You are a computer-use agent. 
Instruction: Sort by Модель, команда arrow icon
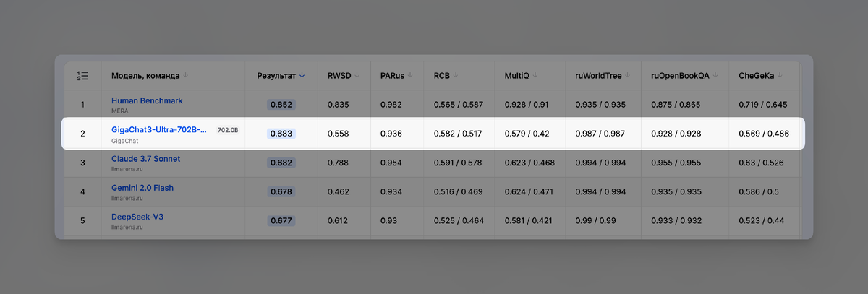click(186, 75)
